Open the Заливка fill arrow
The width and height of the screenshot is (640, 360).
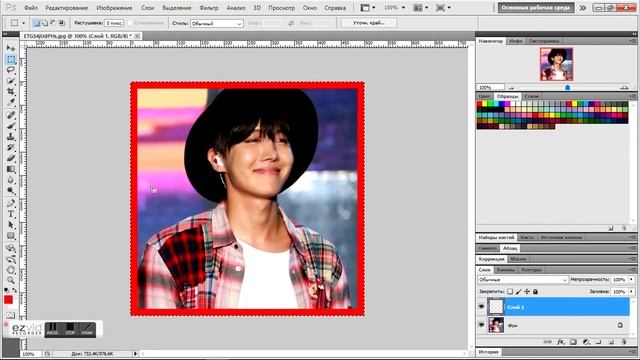(631, 291)
